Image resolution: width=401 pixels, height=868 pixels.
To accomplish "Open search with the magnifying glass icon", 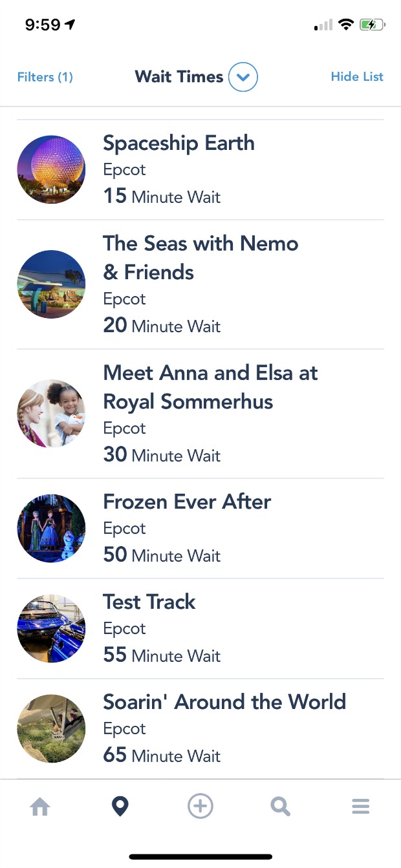I will (x=280, y=807).
